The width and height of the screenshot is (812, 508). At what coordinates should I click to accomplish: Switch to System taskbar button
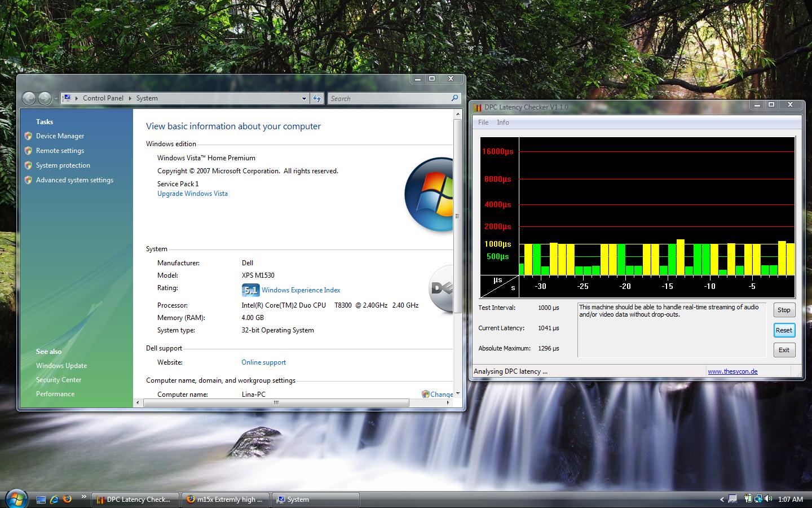[316, 500]
